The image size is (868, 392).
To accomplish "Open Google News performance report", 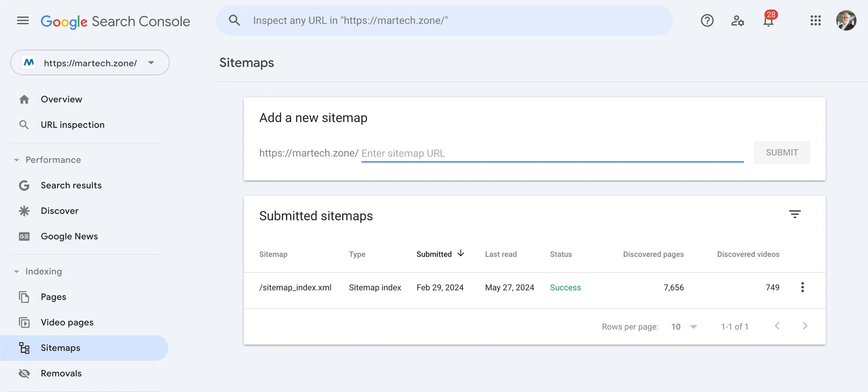I will pos(69,236).
